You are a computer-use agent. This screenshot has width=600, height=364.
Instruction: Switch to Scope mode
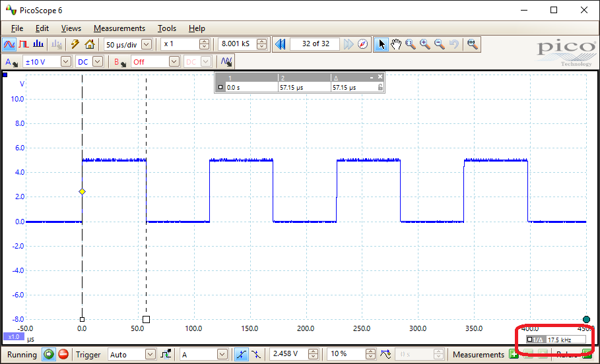tap(9, 44)
